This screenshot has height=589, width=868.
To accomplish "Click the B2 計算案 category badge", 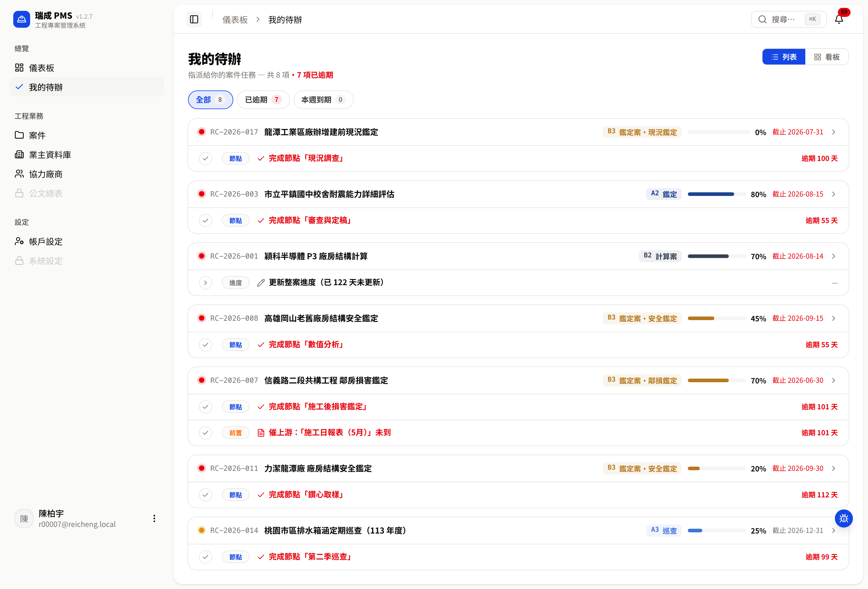I will 660,256.
